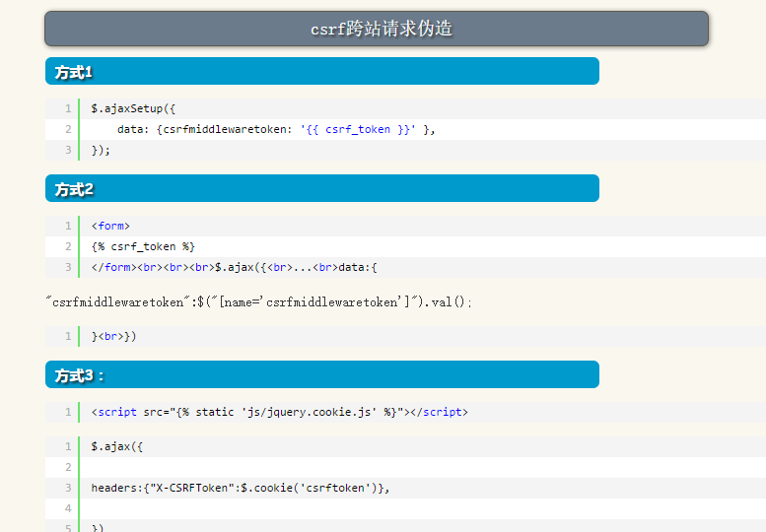Image resolution: width=766 pixels, height=532 pixels.
Task: Click the '</form>' line with $.ajax({
Action: pyautogui.click(x=234, y=267)
